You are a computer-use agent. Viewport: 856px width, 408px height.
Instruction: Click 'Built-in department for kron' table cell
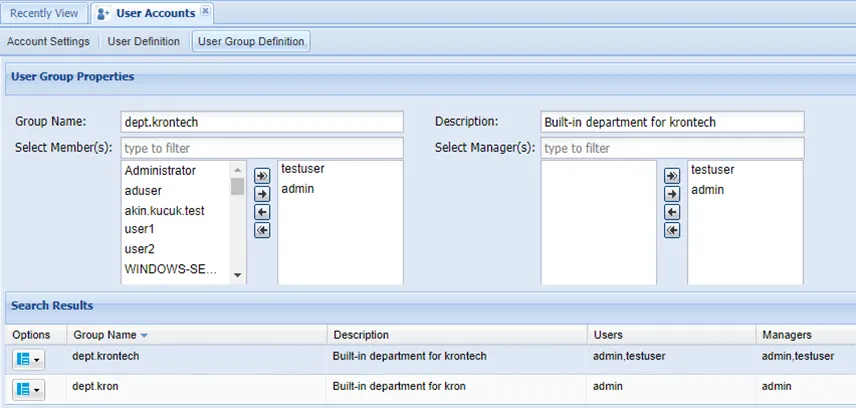click(399, 386)
